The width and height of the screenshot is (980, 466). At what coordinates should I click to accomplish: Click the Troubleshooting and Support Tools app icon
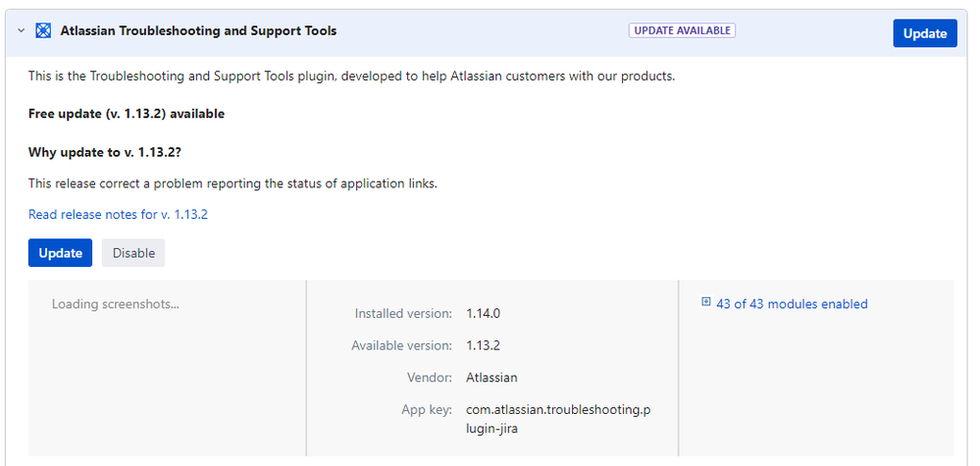click(x=43, y=30)
